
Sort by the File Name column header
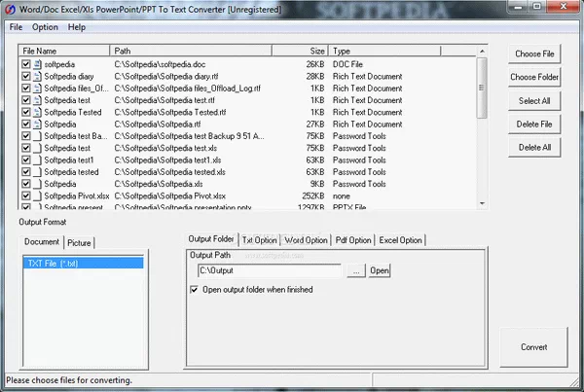click(63, 51)
